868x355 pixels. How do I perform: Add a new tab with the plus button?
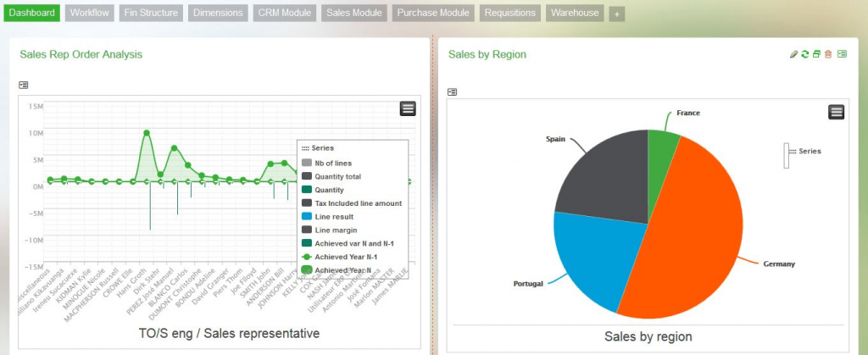pyautogui.click(x=616, y=14)
